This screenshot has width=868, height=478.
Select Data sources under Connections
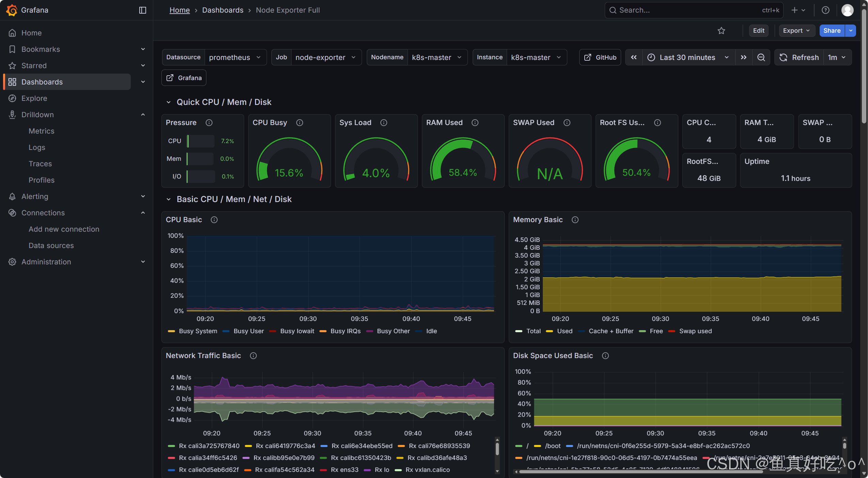tap(51, 246)
